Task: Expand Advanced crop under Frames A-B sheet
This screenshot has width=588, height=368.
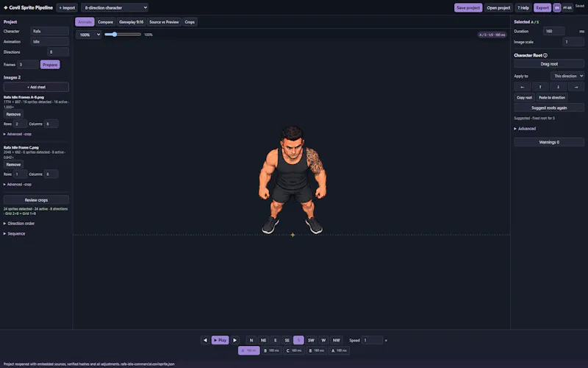Action: pos(18,134)
